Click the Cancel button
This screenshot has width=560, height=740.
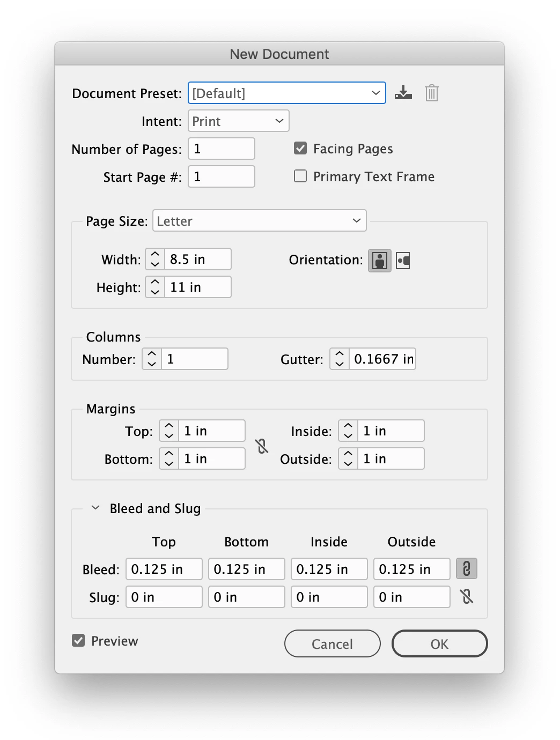[x=333, y=643]
